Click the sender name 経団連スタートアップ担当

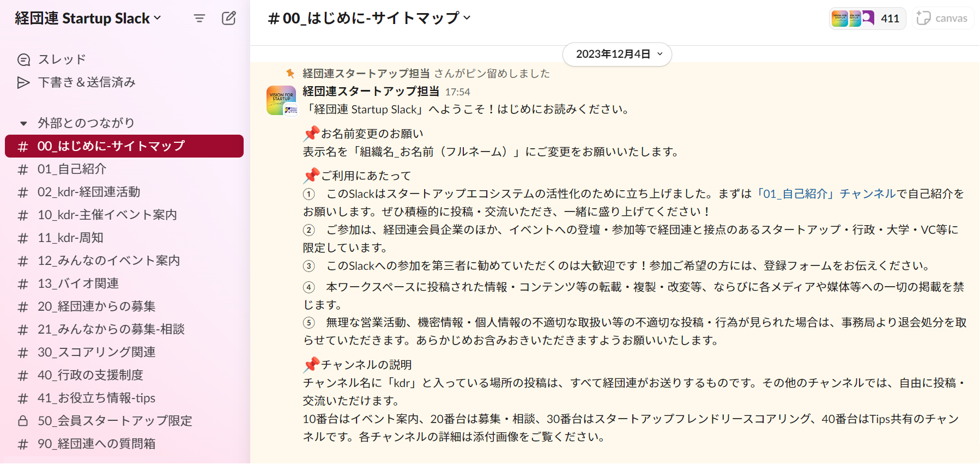tap(371, 91)
